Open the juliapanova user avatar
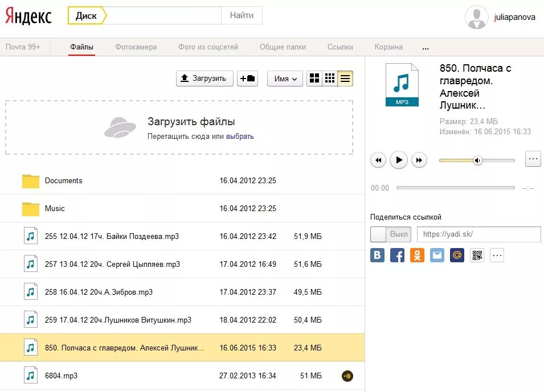The width and height of the screenshot is (544, 392). coord(477,17)
